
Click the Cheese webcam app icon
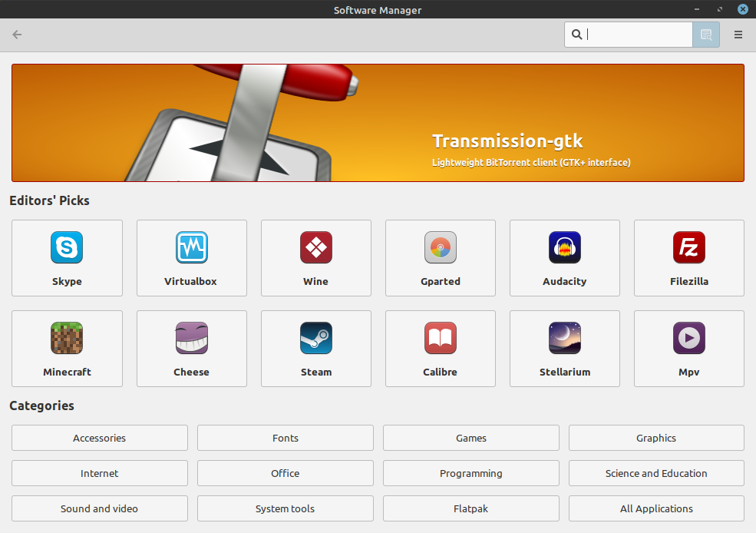click(x=191, y=348)
